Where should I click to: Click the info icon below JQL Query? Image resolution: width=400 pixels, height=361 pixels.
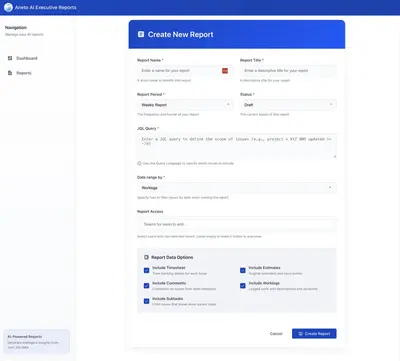[x=139, y=163]
